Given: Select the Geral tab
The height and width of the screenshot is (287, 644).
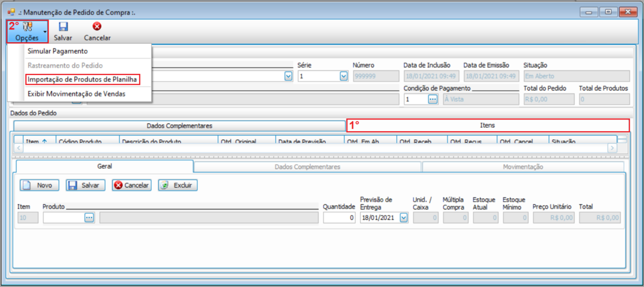Looking at the screenshot, I should tap(105, 166).
